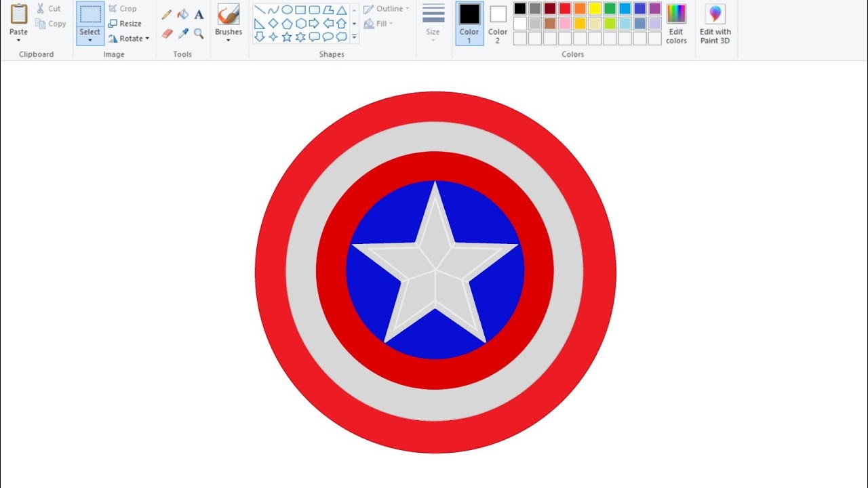Open Edit colors dialog
868x488 pixels.
click(x=676, y=24)
